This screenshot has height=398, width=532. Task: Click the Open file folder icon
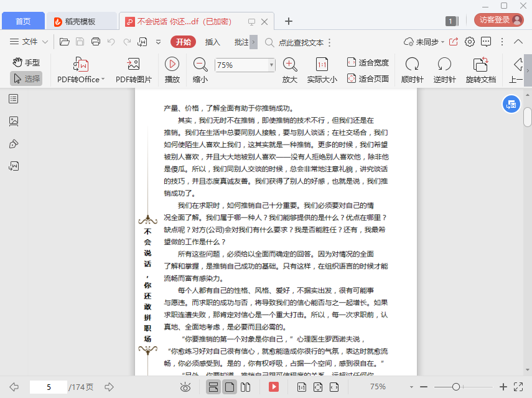65,42
